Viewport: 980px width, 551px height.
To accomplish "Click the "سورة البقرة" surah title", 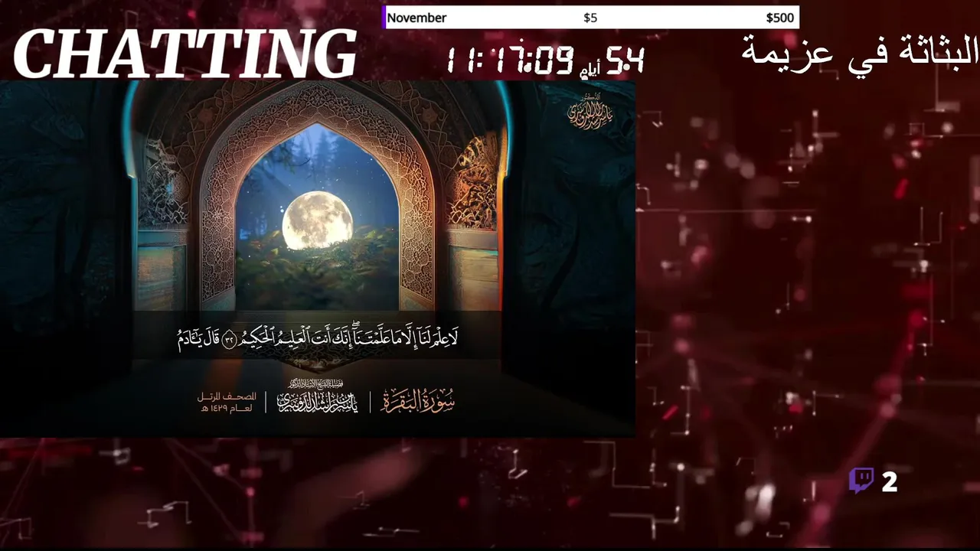I will [x=417, y=400].
